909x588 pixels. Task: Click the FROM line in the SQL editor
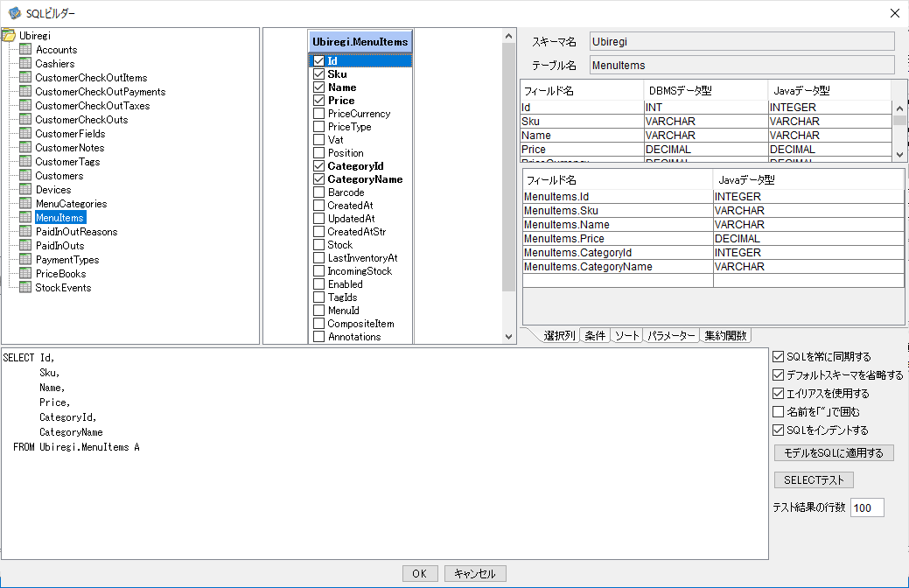point(76,447)
